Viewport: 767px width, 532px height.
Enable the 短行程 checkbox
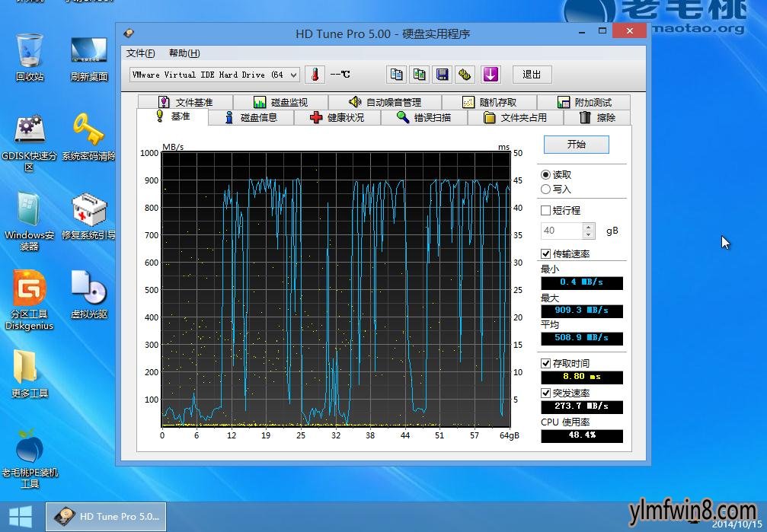pos(545,210)
